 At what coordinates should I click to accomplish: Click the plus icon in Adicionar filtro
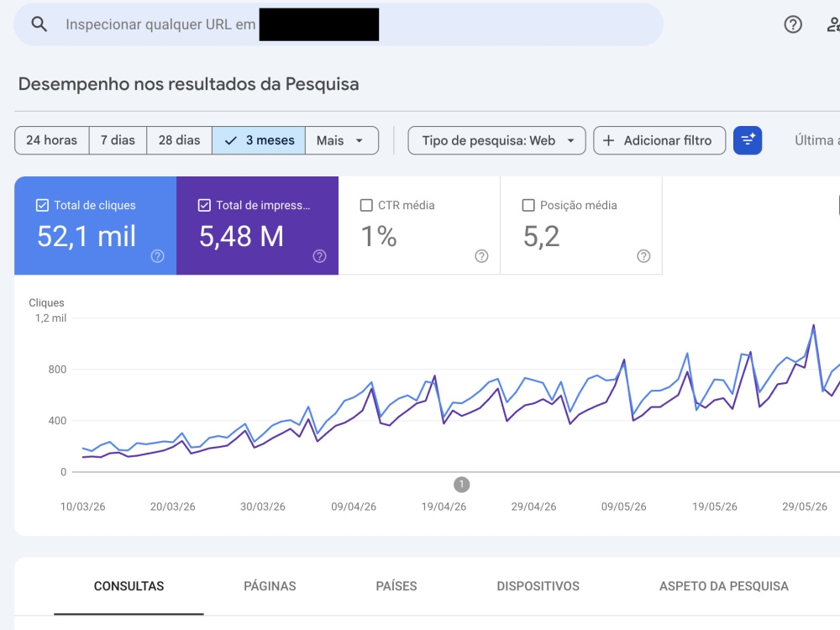[608, 140]
